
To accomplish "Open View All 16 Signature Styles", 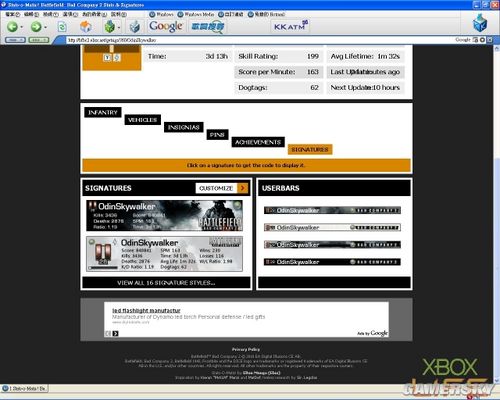I will pos(166,283).
